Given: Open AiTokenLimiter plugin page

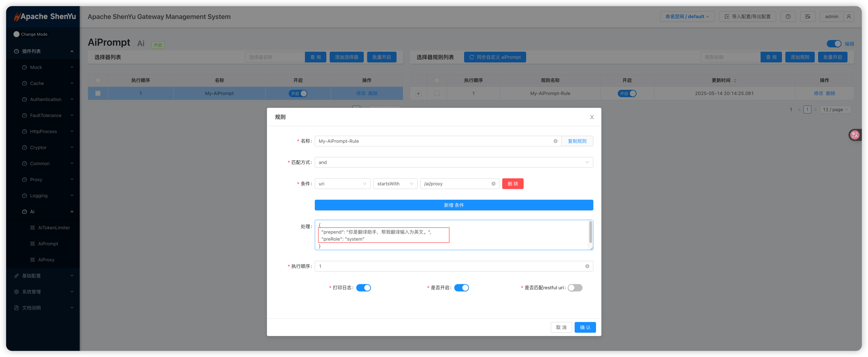Looking at the screenshot, I should click(x=43, y=228).
